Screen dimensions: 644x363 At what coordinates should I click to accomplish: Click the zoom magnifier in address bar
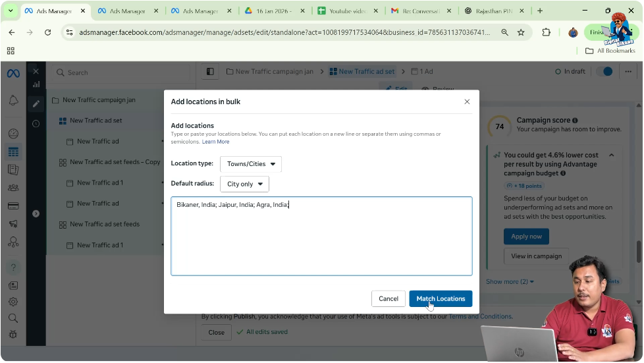coord(504,32)
